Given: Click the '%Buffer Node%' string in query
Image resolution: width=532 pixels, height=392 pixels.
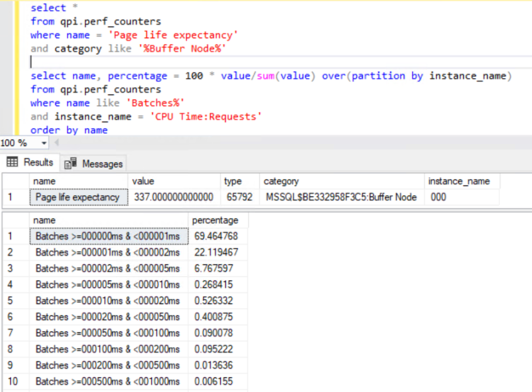Looking at the screenshot, I should 182,48.
